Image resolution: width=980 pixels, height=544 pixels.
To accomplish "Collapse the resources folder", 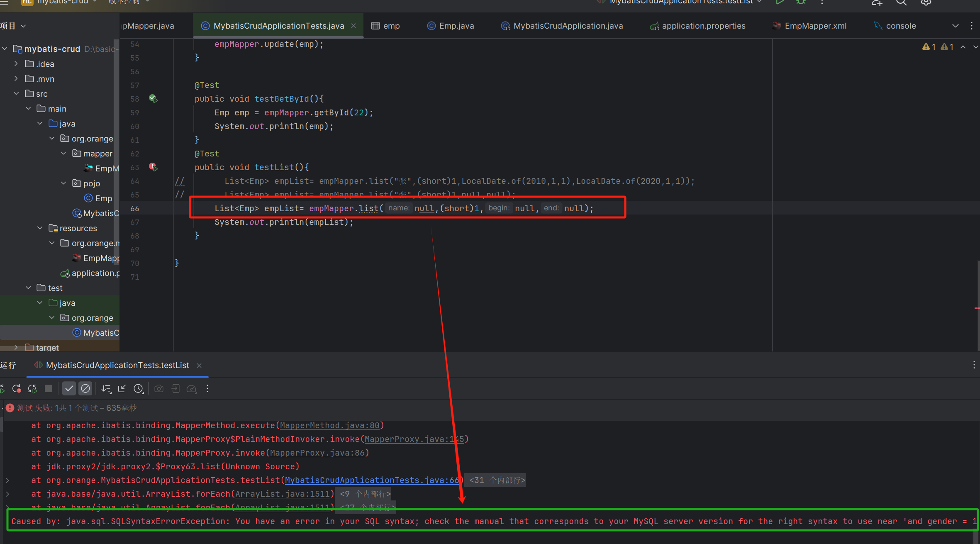I will pyautogui.click(x=40, y=228).
